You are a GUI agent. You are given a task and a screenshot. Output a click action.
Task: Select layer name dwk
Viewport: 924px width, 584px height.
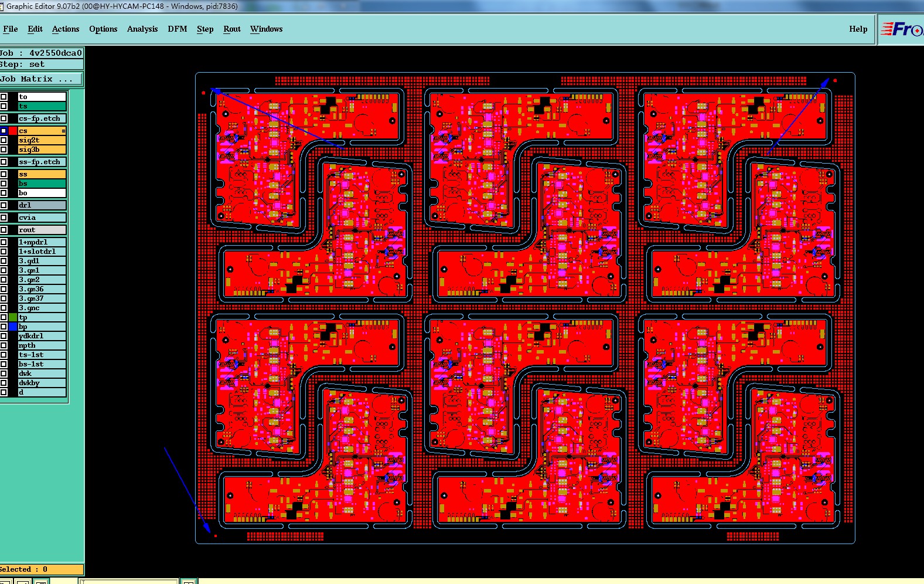42,374
